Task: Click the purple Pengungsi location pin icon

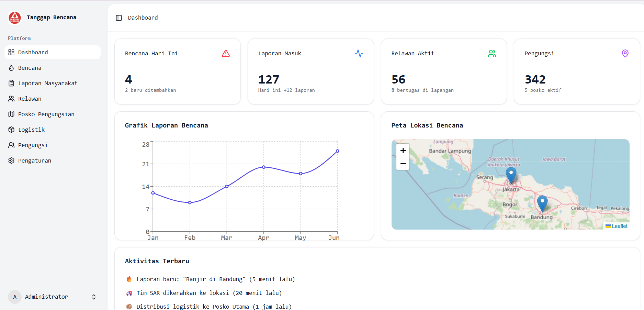Action: pyautogui.click(x=625, y=54)
